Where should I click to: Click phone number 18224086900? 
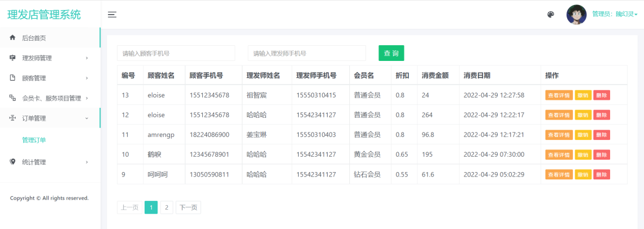209,135
